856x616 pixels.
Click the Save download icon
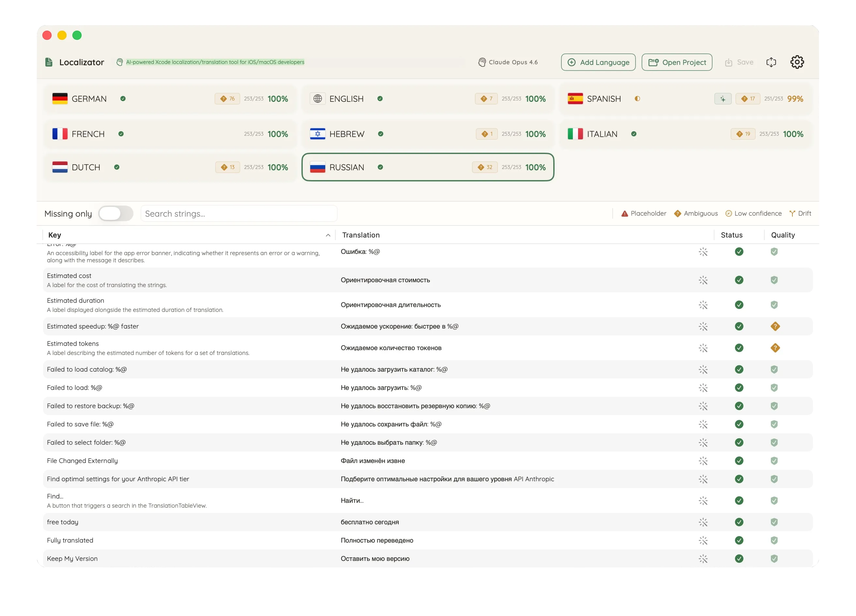pyautogui.click(x=728, y=62)
